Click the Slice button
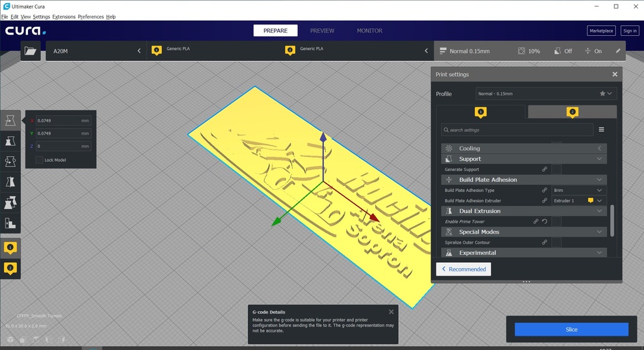Viewport: 644px width, 350px height. [571, 329]
